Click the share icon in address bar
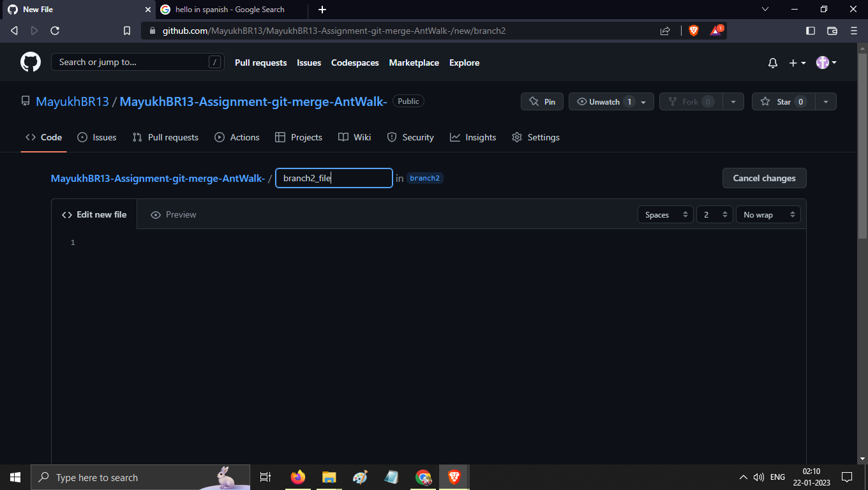 664,30
